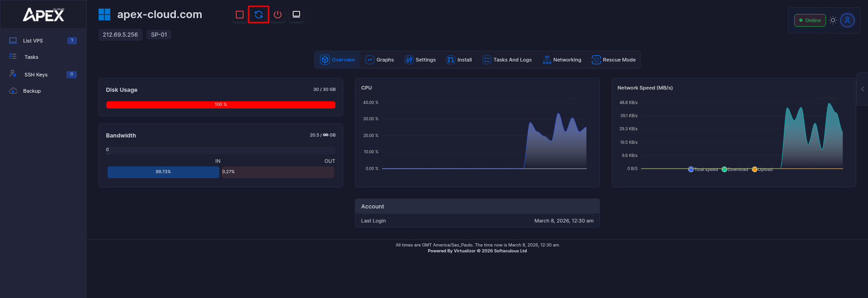Toggle Upload series legend item

click(762, 170)
